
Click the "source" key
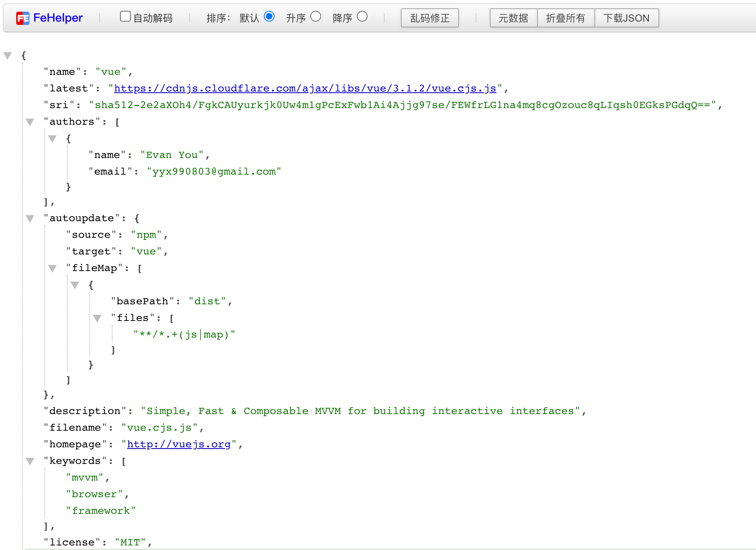[x=91, y=235]
